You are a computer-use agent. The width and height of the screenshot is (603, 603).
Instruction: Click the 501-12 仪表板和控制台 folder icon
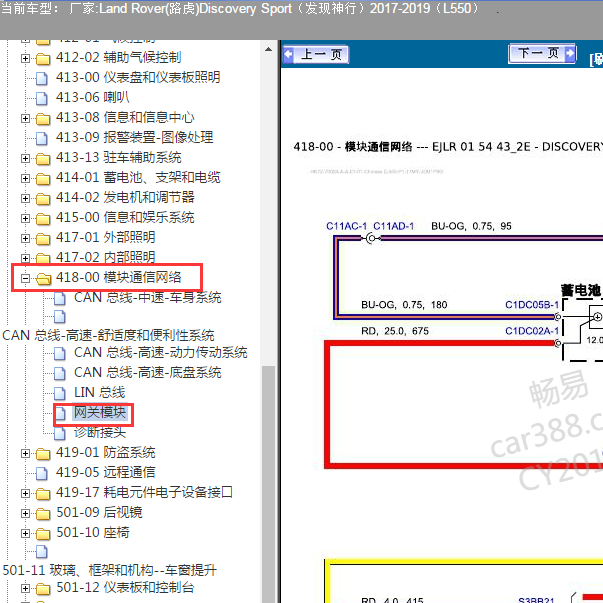click(43, 589)
